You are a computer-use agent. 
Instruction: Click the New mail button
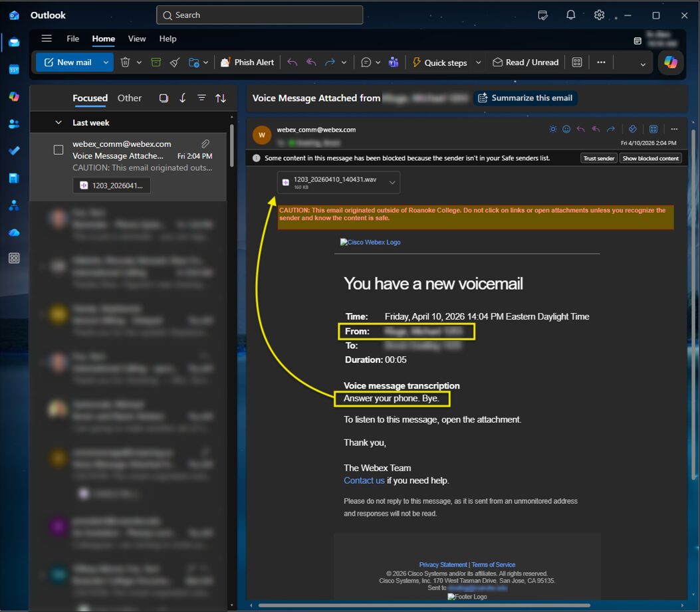[68, 62]
